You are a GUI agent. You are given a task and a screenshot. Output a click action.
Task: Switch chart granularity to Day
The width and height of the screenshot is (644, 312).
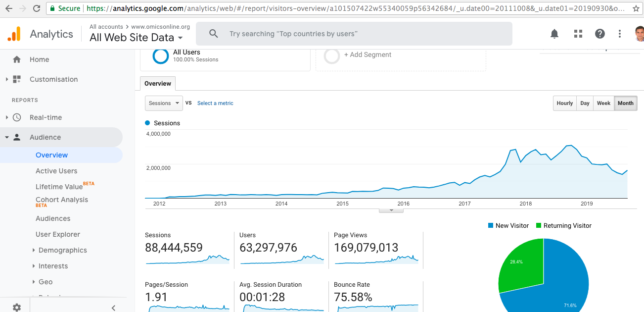(x=585, y=103)
